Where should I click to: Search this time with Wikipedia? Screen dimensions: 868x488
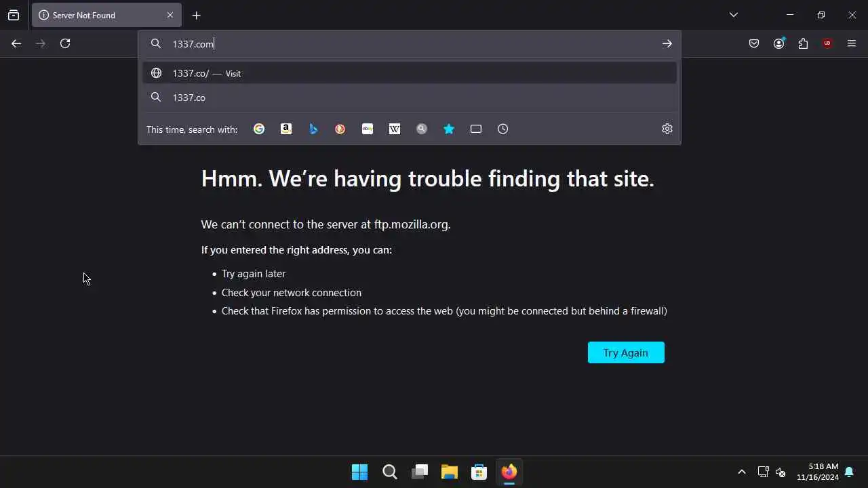click(x=395, y=129)
